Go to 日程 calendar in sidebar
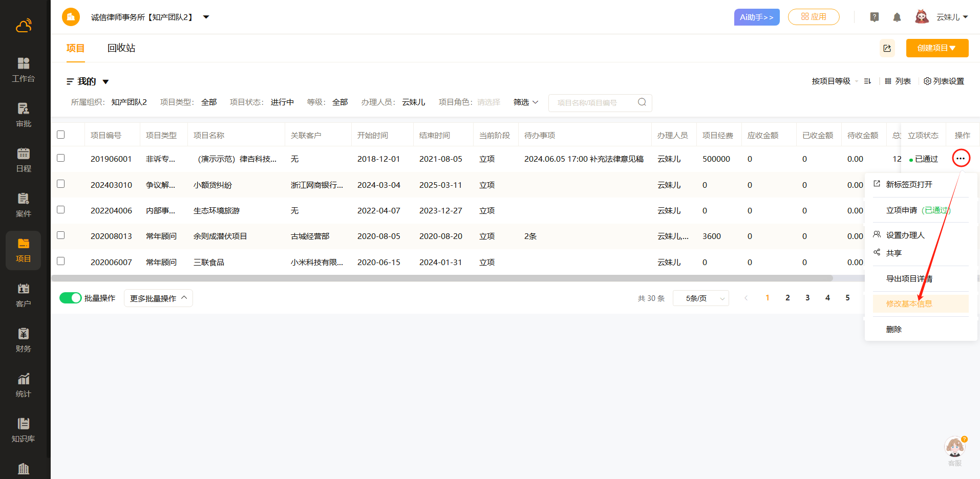Screen dimensions: 980x479 click(24, 159)
